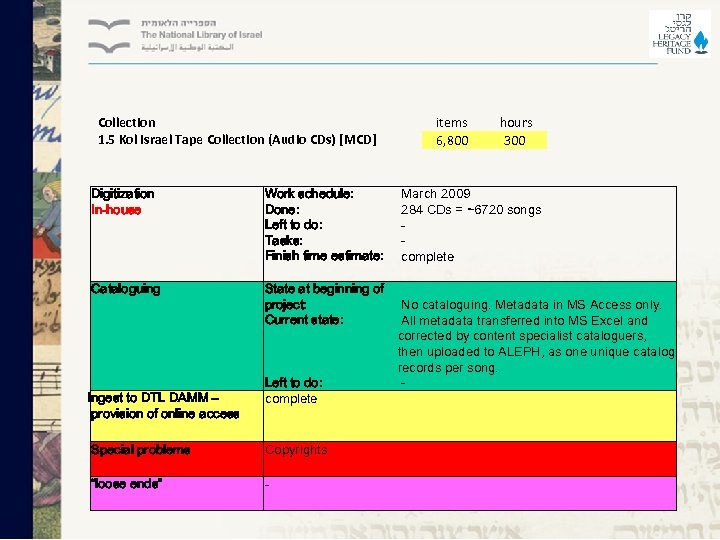Select 'provision of online access' text

[x=164, y=414]
